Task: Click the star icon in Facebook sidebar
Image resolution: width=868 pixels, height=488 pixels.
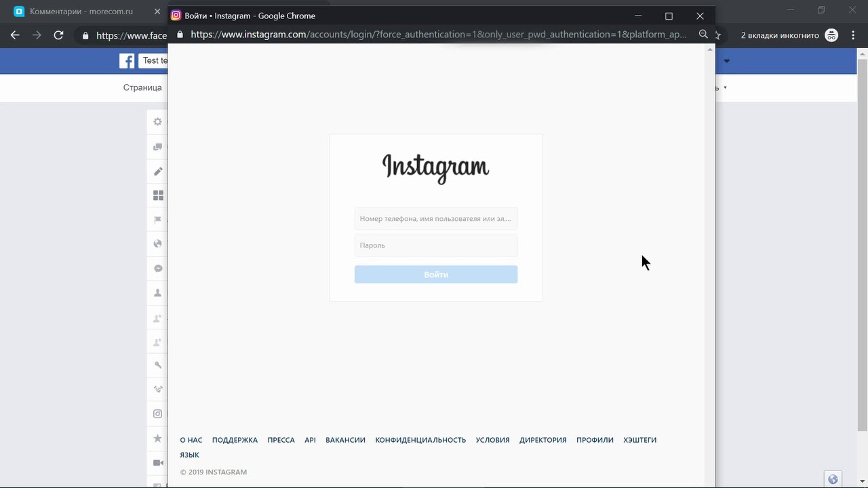Action: click(x=158, y=439)
